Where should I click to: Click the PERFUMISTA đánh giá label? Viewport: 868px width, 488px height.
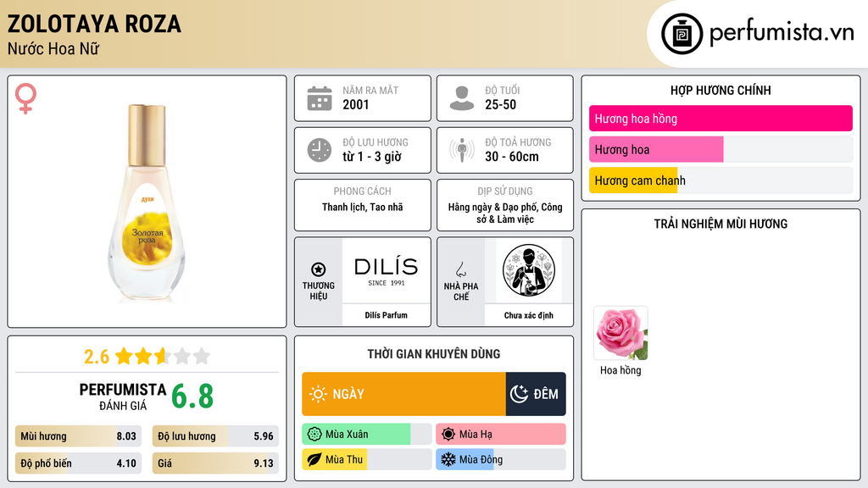pyautogui.click(x=123, y=396)
